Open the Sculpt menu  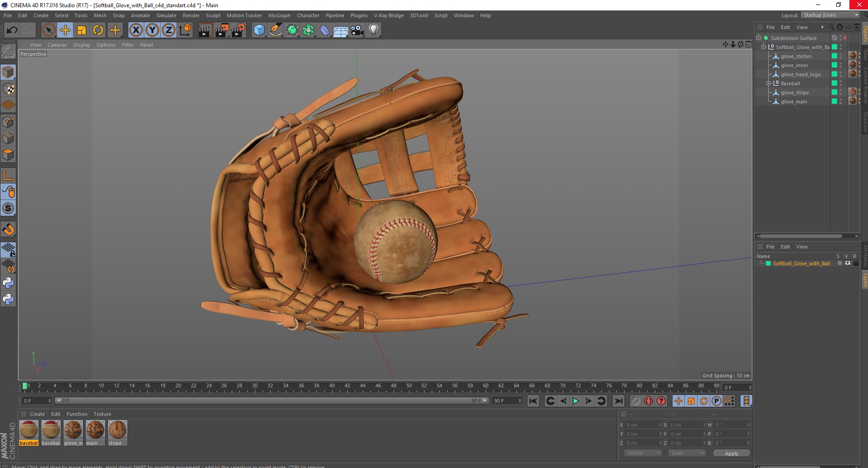[213, 15]
